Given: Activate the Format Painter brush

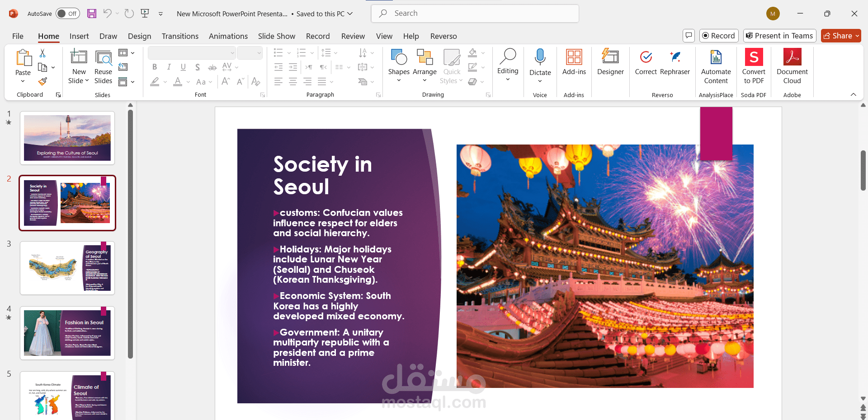Looking at the screenshot, I should click(x=42, y=81).
